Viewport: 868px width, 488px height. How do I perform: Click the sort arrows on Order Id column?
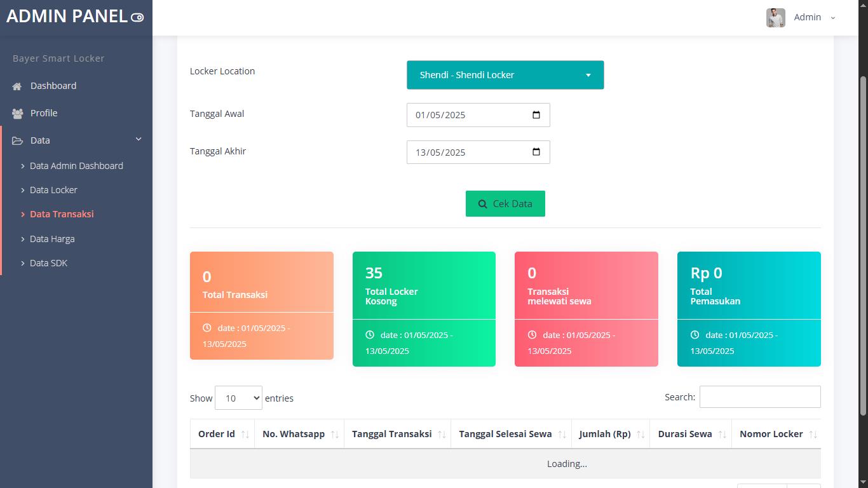[x=244, y=434]
